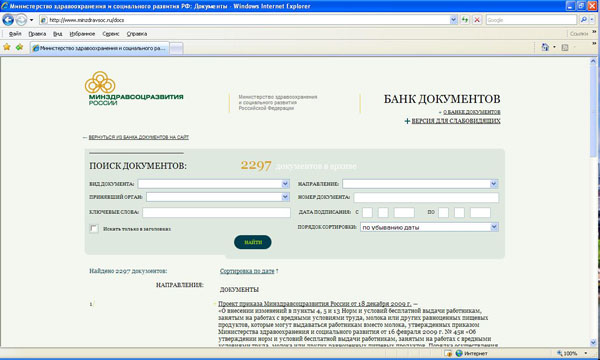The image size is (600, 360).
Task: Click the Add to Favorites icon
Action: point(19,47)
